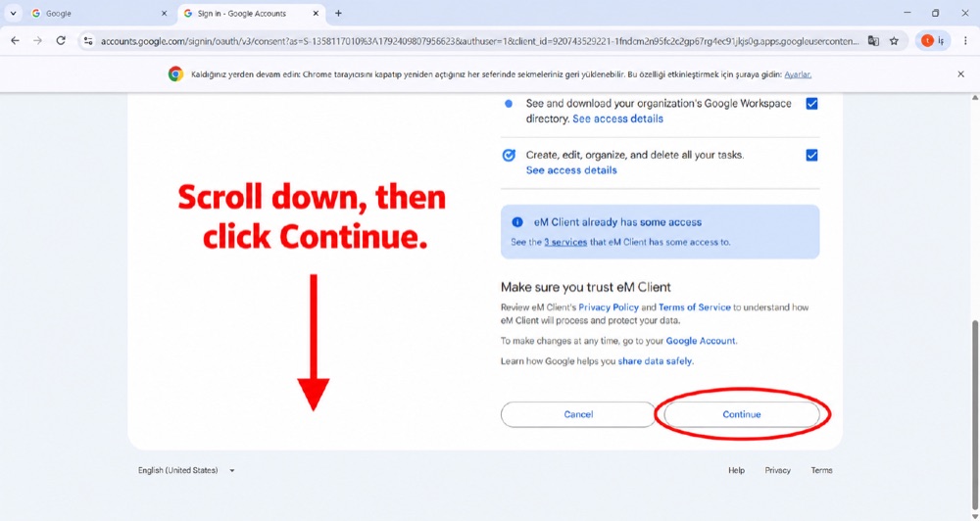Image resolution: width=980 pixels, height=521 pixels.
Task: Open the Privacy footer link
Action: tap(777, 470)
